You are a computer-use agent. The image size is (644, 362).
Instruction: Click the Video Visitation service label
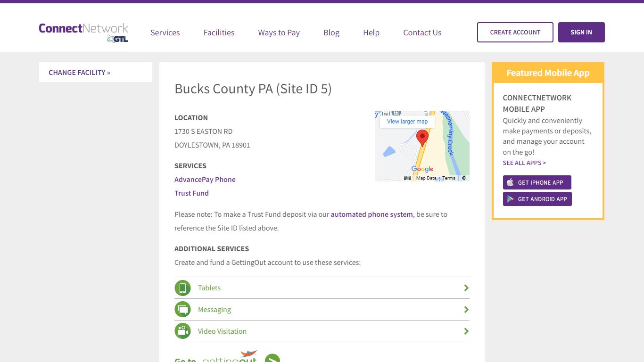[x=222, y=331]
